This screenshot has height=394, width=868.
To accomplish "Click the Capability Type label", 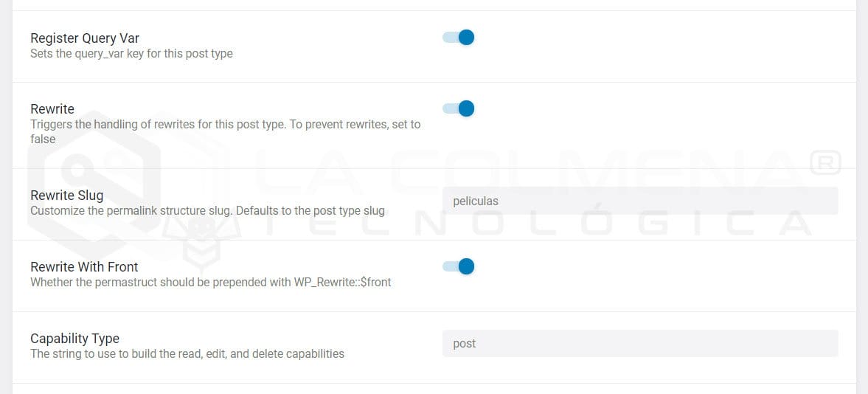I will (x=74, y=339).
